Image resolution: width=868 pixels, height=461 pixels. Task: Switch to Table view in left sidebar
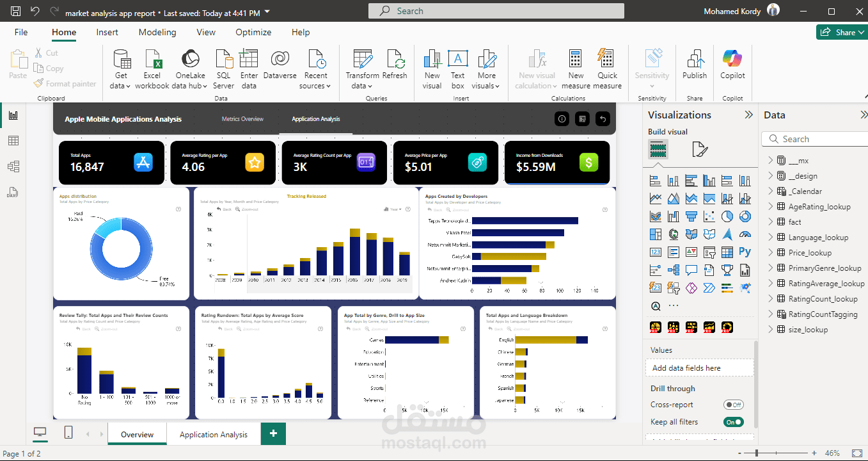pos(13,141)
